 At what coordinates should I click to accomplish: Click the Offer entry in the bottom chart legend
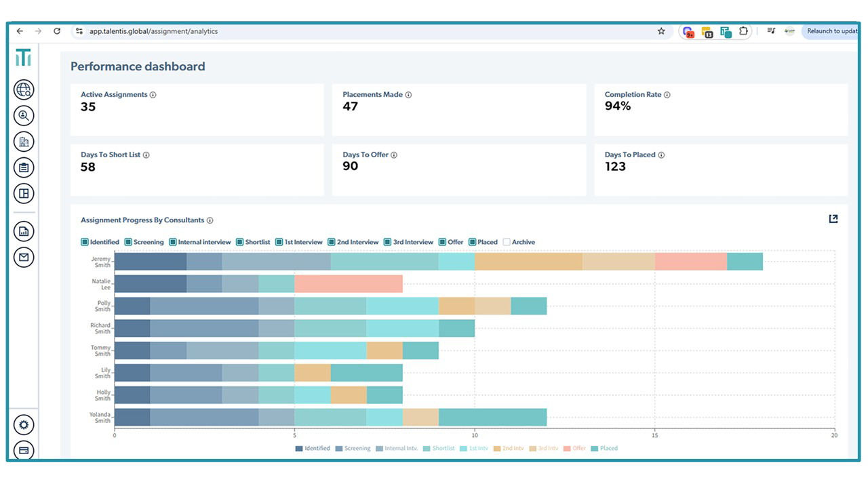[575, 449]
